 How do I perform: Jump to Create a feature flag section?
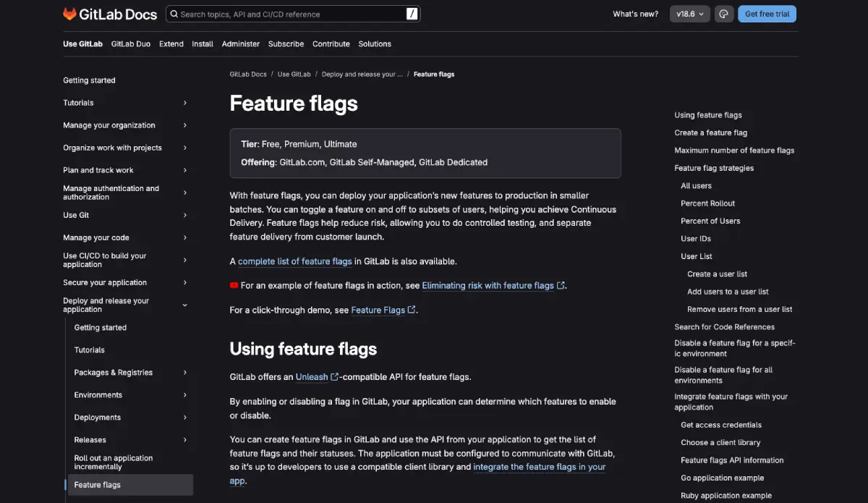pos(710,132)
